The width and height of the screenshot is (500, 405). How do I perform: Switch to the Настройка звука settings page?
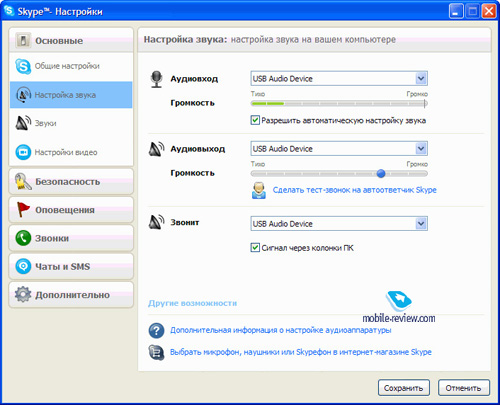click(x=71, y=95)
